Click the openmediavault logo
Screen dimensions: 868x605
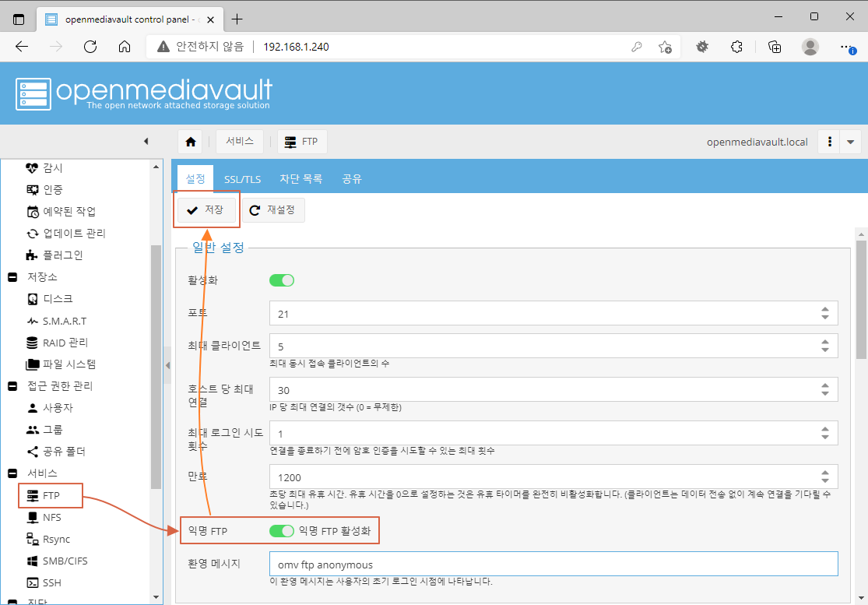click(x=144, y=93)
